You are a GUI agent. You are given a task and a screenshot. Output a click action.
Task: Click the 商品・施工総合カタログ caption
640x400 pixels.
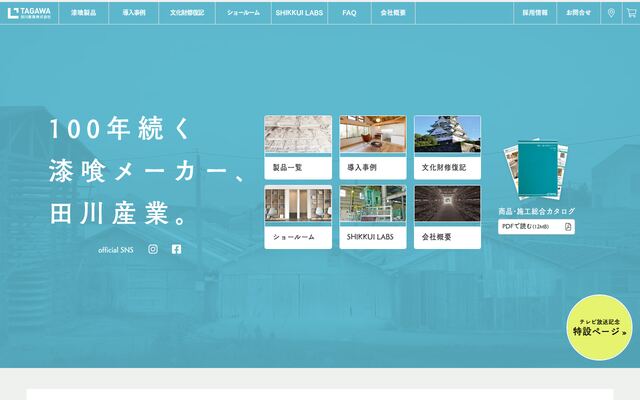point(536,211)
